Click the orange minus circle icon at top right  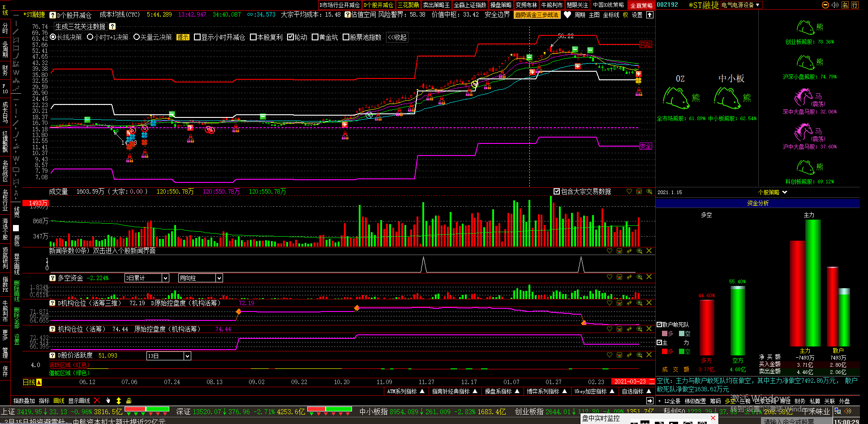pos(825,5)
